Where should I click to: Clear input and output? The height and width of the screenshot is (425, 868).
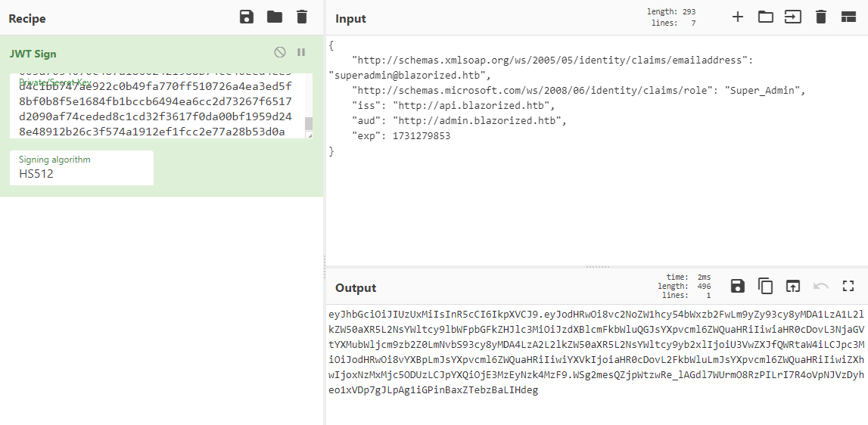820,17
